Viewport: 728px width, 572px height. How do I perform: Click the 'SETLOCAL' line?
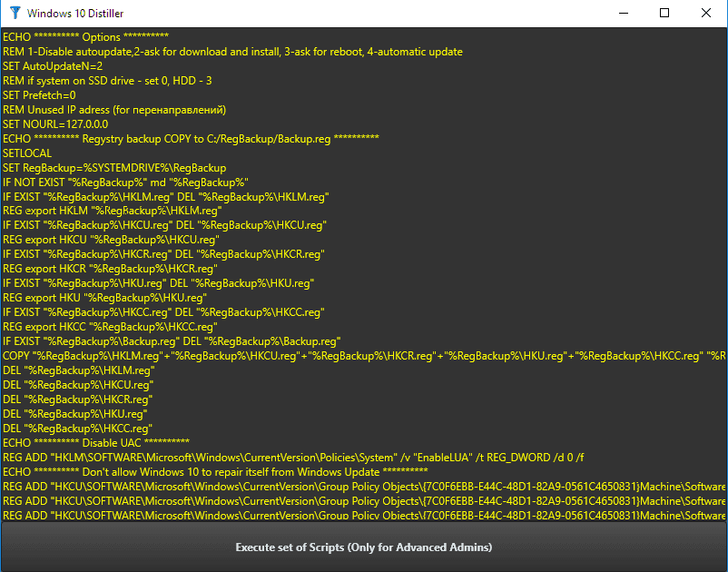27,153
